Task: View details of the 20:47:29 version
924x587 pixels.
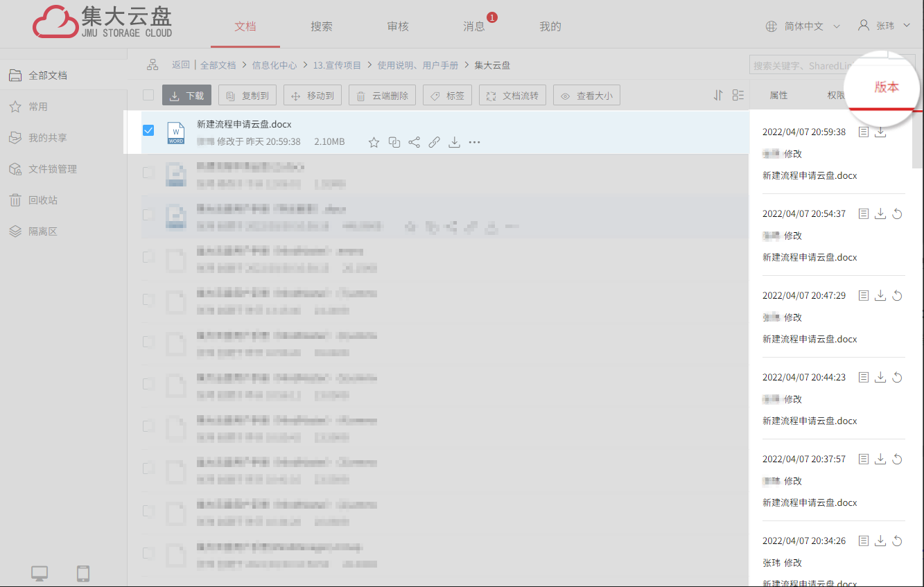Action: click(x=864, y=296)
